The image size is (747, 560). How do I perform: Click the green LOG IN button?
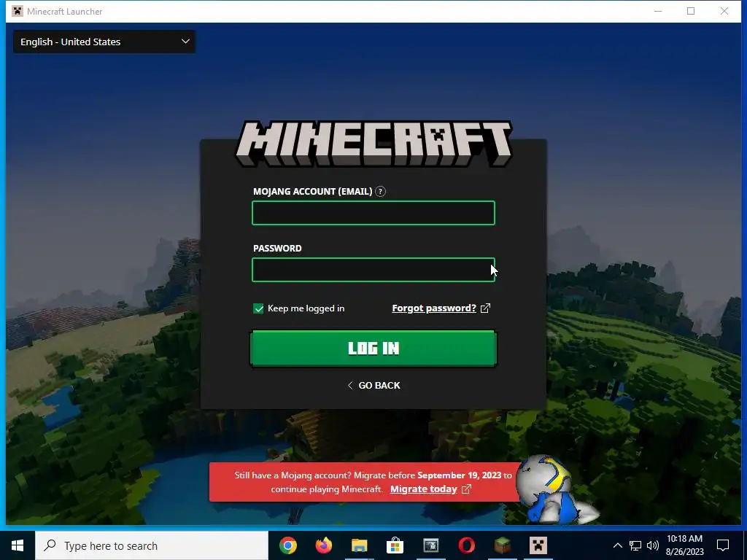373,349
